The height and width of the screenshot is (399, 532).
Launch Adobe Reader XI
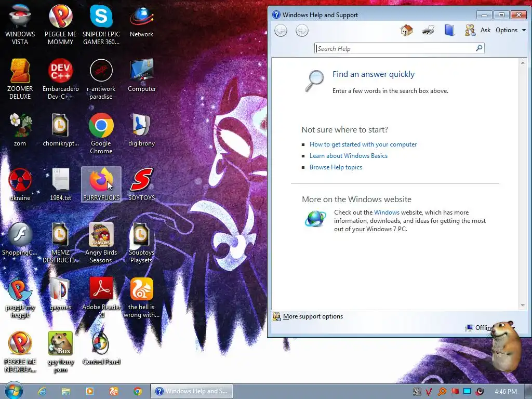[101, 297]
